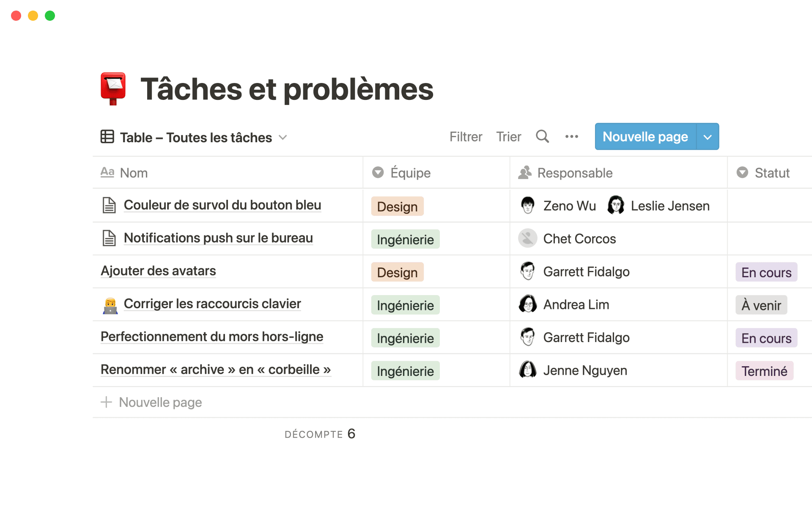Viewport: 812px width, 508px height.
Task: Click the Nouvelle page blue button
Action: (x=645, y=136)
